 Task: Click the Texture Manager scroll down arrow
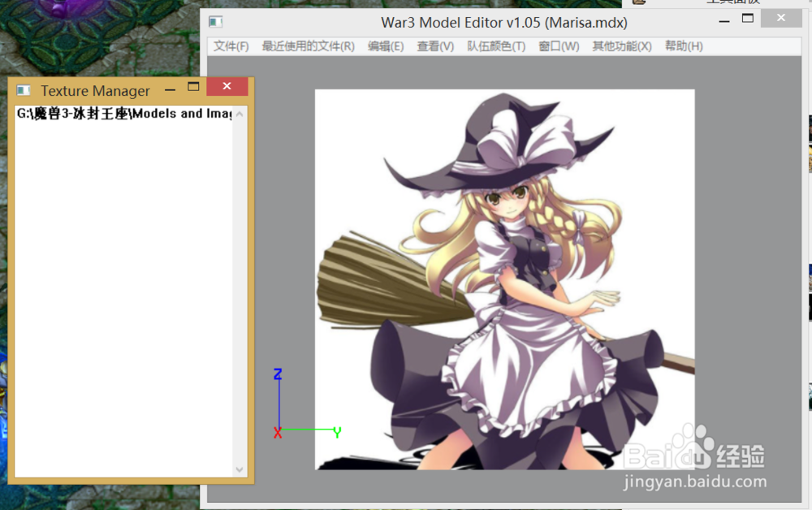pyautogui.click(x=240, y=469)
